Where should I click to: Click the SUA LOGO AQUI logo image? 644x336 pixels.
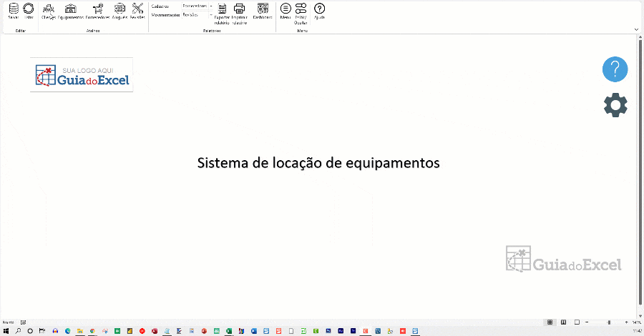(82, 74)
